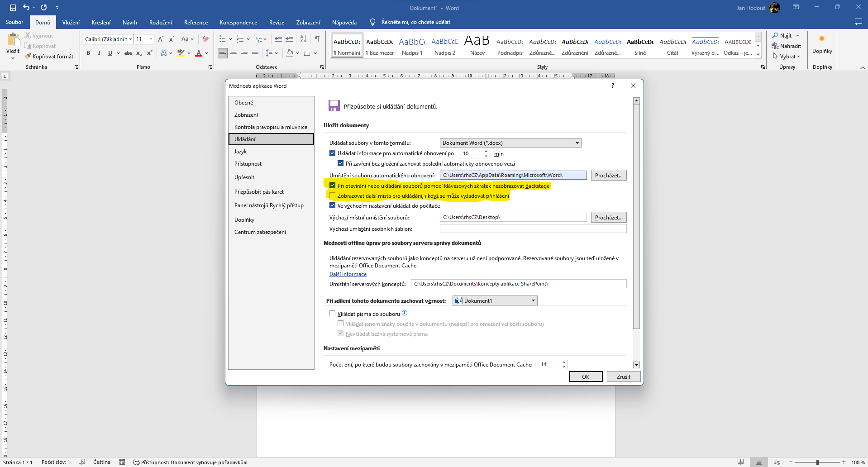Select the bulleted list icon
The height and width of the screenshot is (467, 868).
[x=222, y=39]
